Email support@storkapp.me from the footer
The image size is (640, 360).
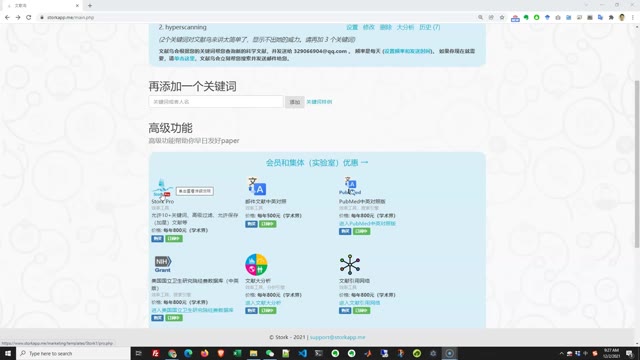click(x=338, y=337)
